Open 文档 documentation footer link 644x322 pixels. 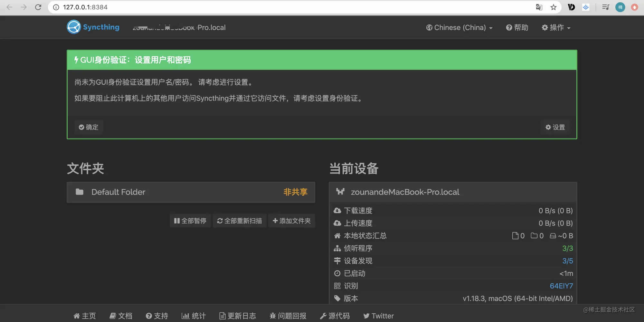tap(121, 316)
